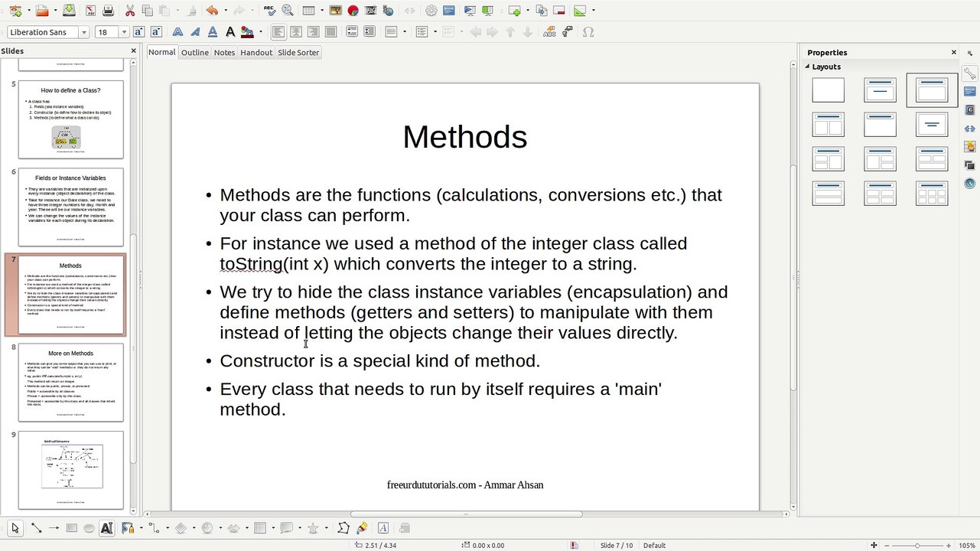Run the spelling check (ABC icon)
Screen dimensions: 980x551
(x=269, y=11)
